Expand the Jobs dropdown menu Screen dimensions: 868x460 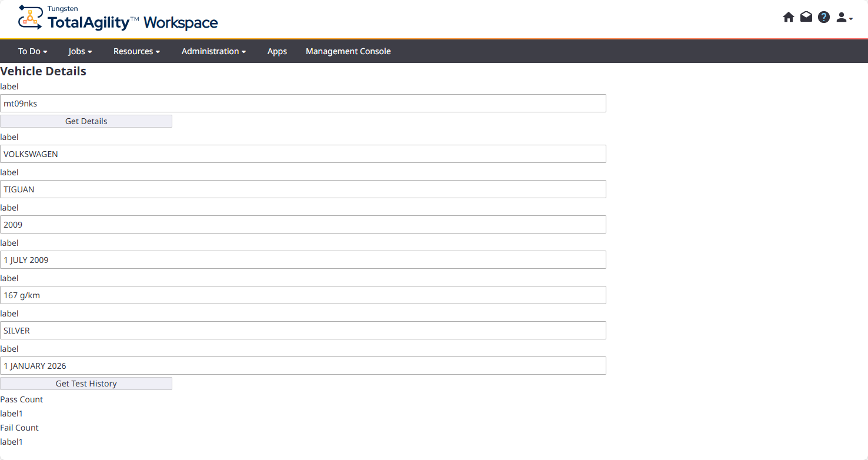click(x=80, y=51)
